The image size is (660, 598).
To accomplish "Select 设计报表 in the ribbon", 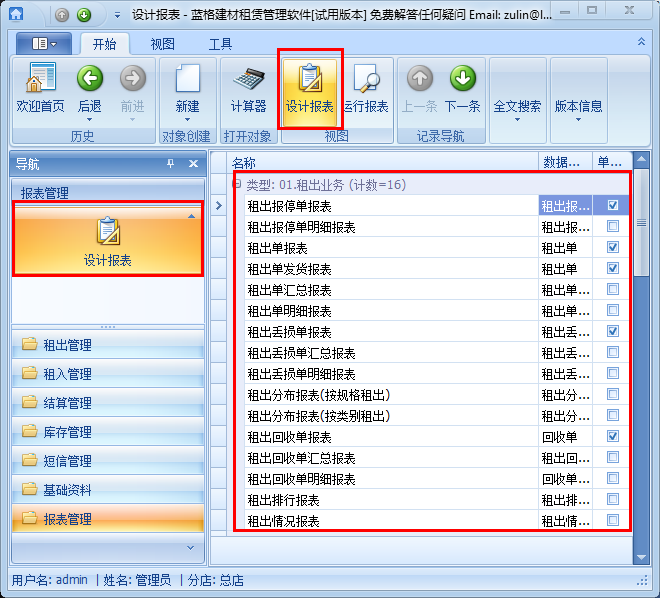I will [x=310, y=92].
